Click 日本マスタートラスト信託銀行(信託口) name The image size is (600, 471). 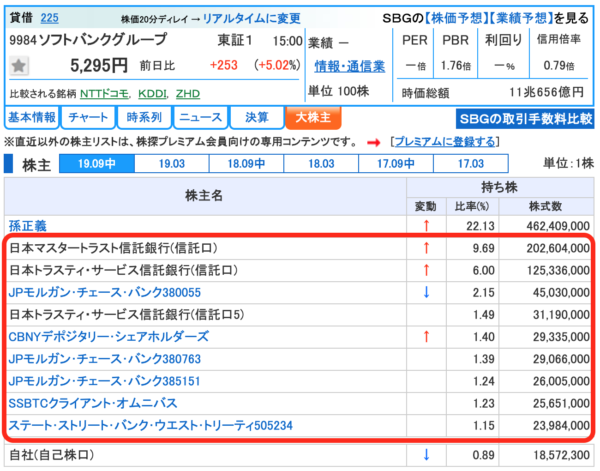(x=113, y=248)
